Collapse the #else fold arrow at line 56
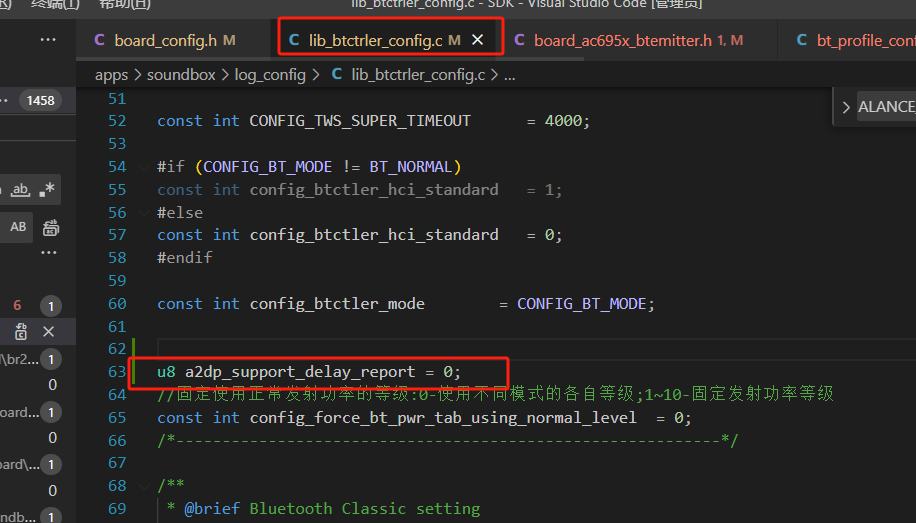Screen dimensions: 916x523 144,213
